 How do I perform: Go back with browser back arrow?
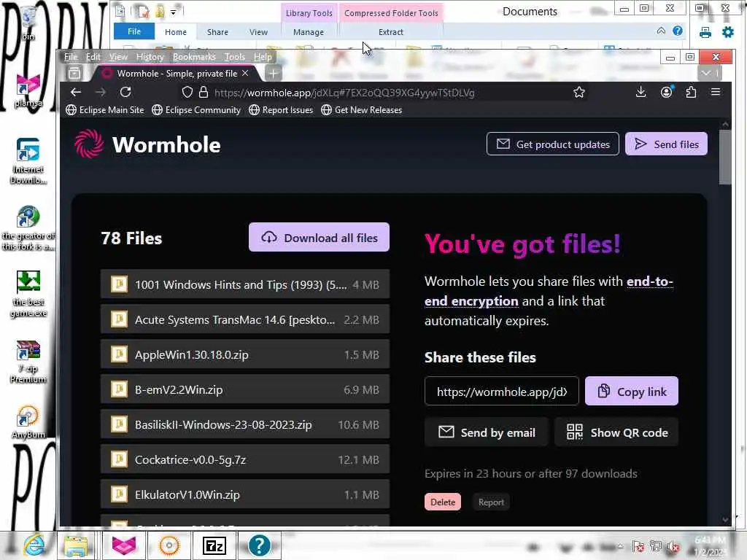(x=76, y=93)
